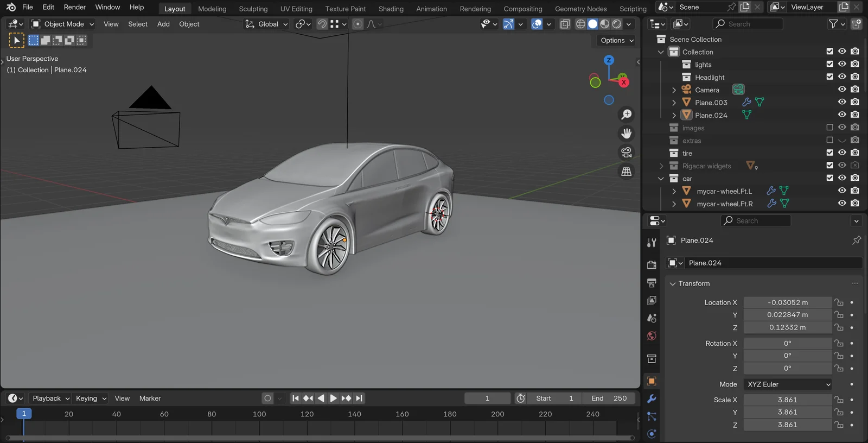Viewport: 868px width, 443px height.
Task: Switch perspective/orthographic with grid icon
Action: [627, 172]
